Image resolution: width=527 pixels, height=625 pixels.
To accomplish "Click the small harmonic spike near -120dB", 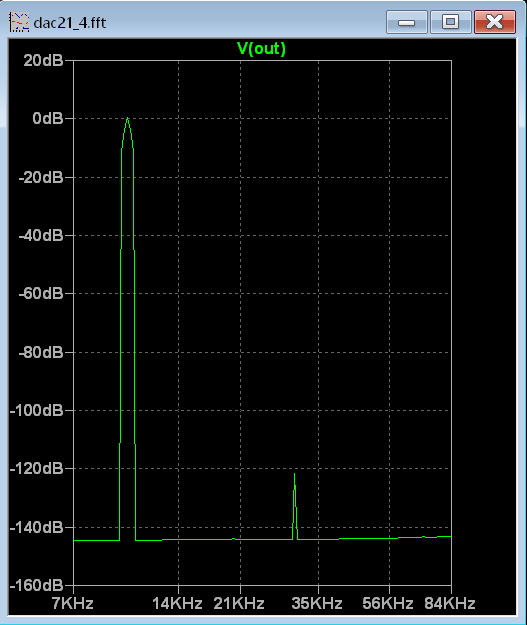I will [x=295, y=505].
